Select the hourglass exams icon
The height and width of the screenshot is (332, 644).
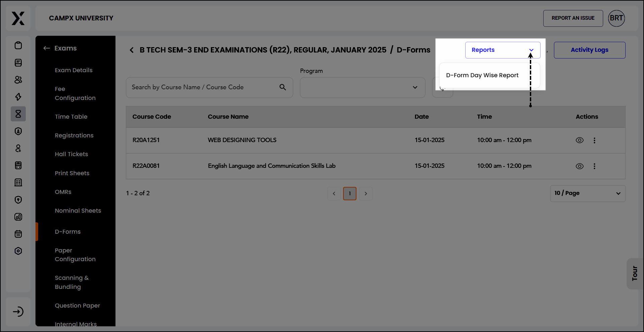pyautogui.click(x=18, y=114)
